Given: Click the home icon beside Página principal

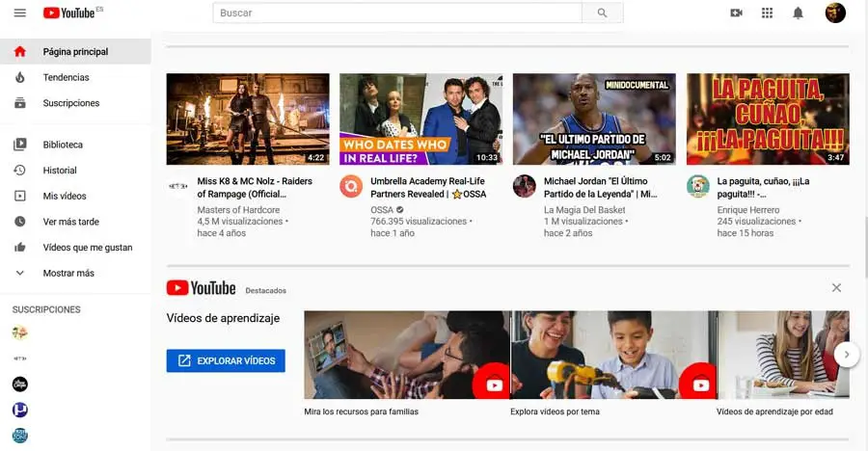Looking at the screenshot, I should [20, 51].
